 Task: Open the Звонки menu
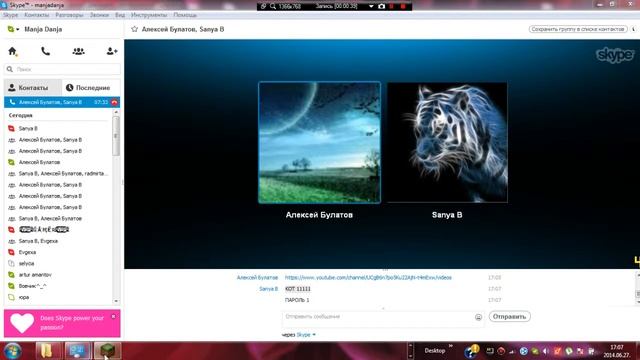(x=99, y=15)
